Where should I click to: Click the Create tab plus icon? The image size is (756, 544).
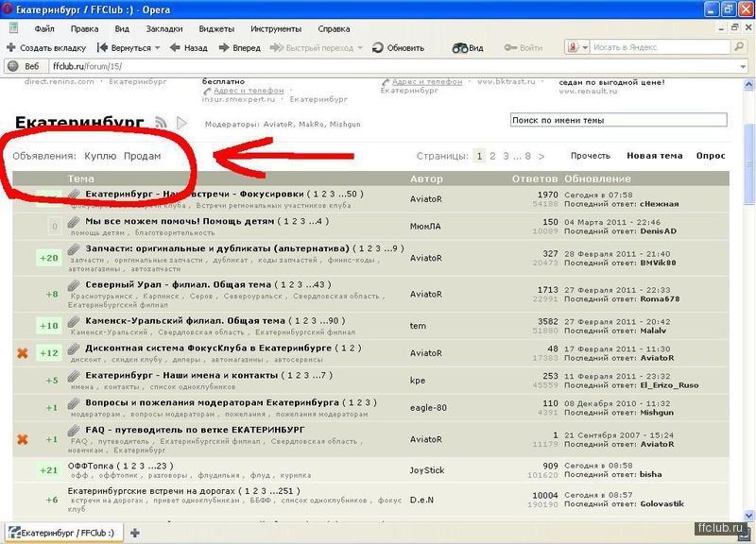click(x=11, y=47)
